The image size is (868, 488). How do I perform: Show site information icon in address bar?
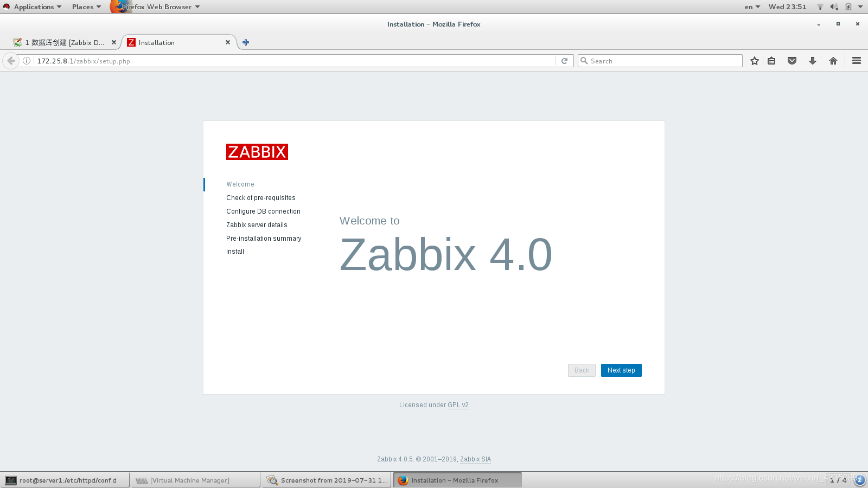[27, 61]
